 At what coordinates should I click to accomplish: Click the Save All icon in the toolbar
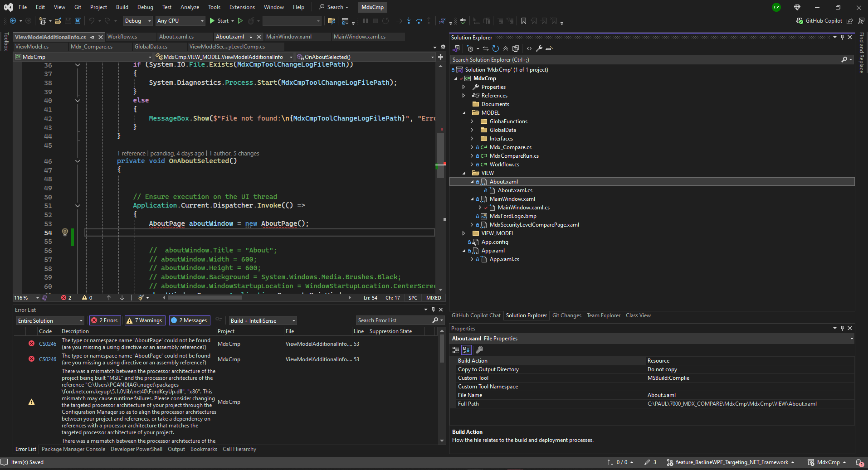78,21
